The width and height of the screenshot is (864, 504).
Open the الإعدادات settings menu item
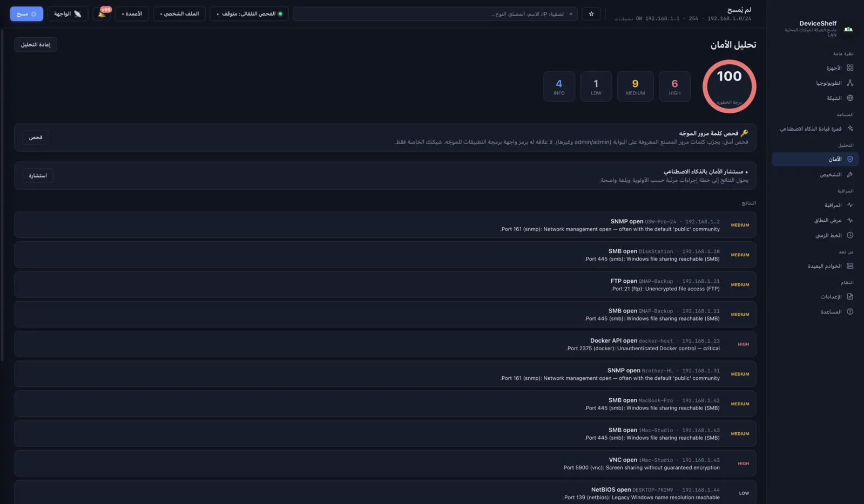[x=815, y=297]
